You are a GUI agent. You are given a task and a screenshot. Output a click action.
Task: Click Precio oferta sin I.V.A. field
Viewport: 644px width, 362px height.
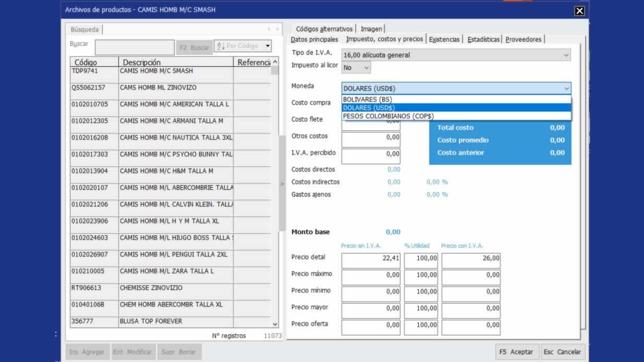[x=371, y=328]
